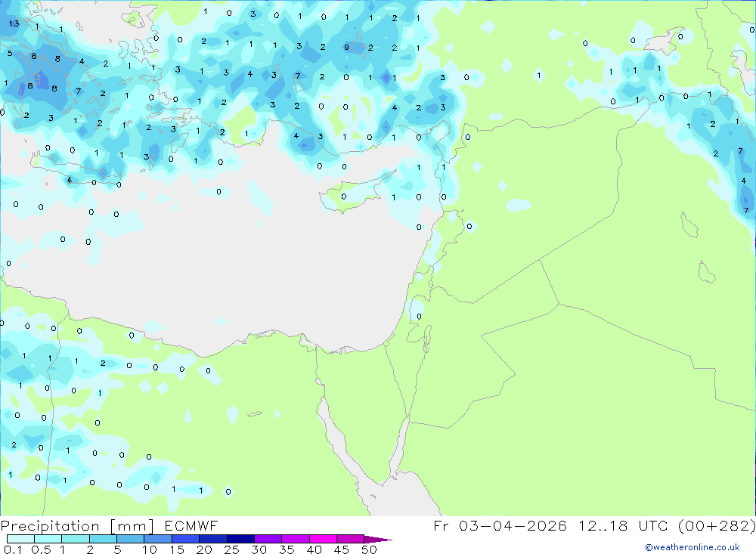Click the '13' precipitation value on map
The height and width of the screenshot is (554, 756).
[x=14, y=23]
